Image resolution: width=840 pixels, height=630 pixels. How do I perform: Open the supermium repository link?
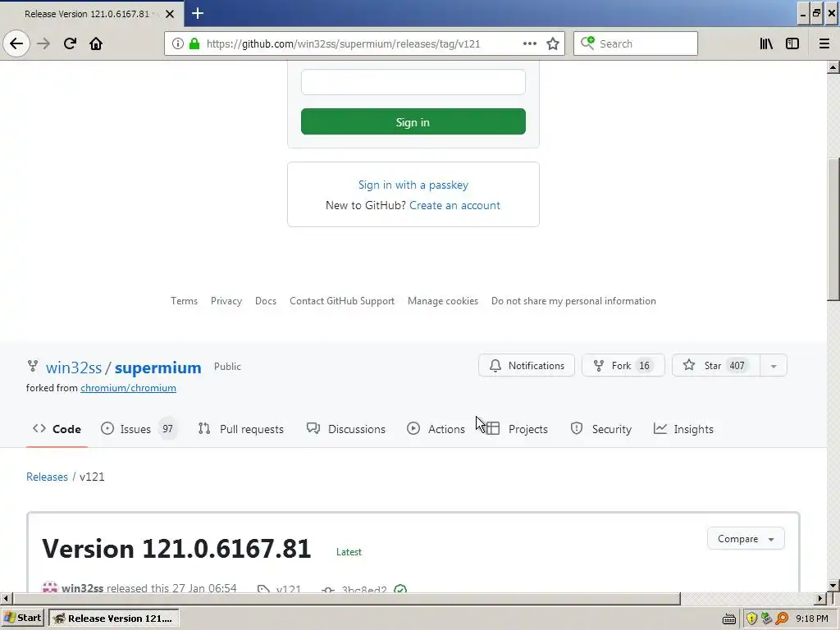157,367
